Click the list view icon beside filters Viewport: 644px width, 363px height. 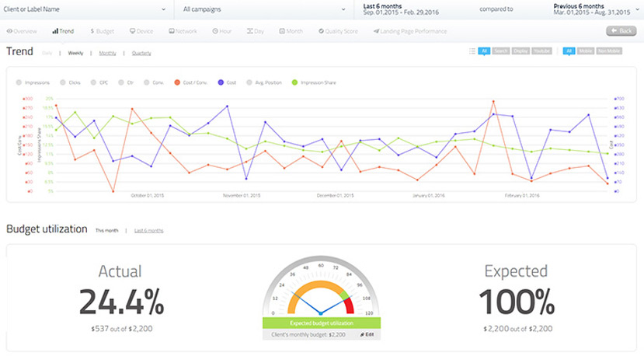(472, 51)
